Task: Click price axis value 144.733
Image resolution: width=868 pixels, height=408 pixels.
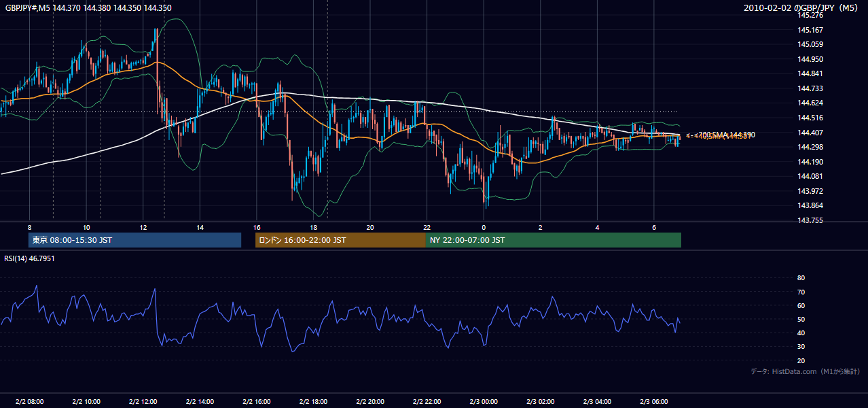Action: pyautogui.click(x=811, y=89)
